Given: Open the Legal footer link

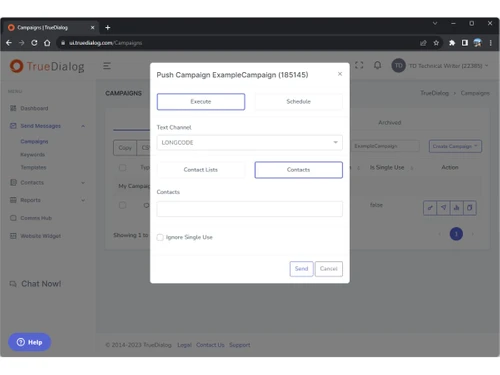Looking at the screenshot, I should tap(184, 345).
